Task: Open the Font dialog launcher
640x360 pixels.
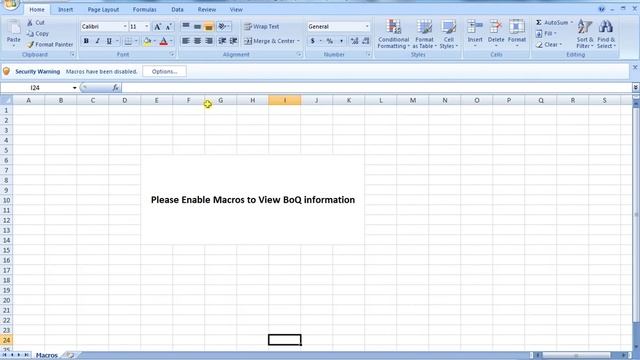Action: tap(172, 54)
